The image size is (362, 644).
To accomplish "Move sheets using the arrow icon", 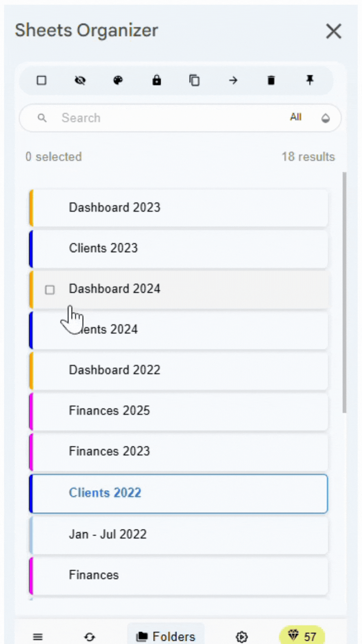I will point(233,80).
